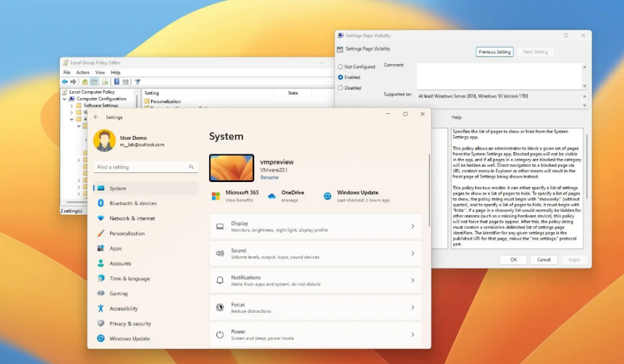Expand the Software Settings tree node
This screenshot has height=364, width=624.
pyautogui.click(x=72, y=106)
